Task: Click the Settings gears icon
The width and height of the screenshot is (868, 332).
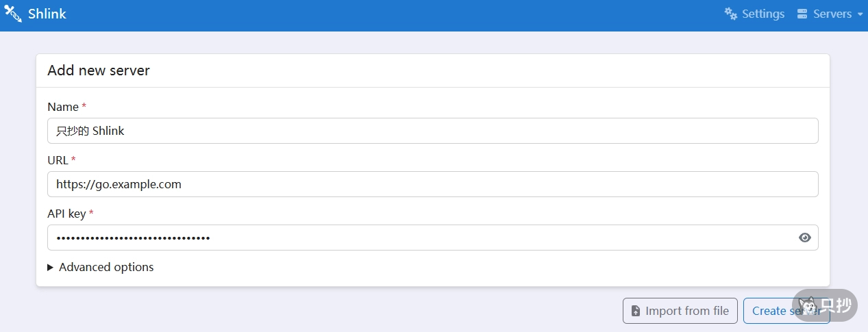Action: (731, 14)
